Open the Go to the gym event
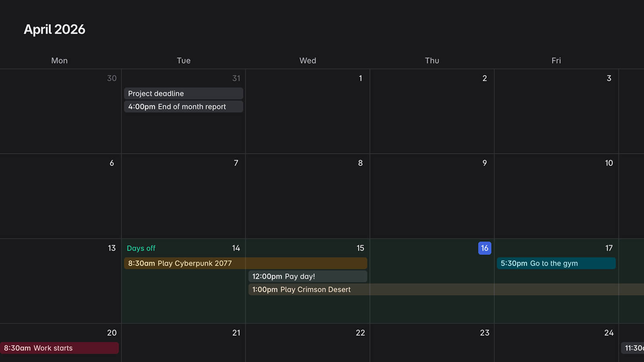644x362 pixels. click(x=556, y=263)
